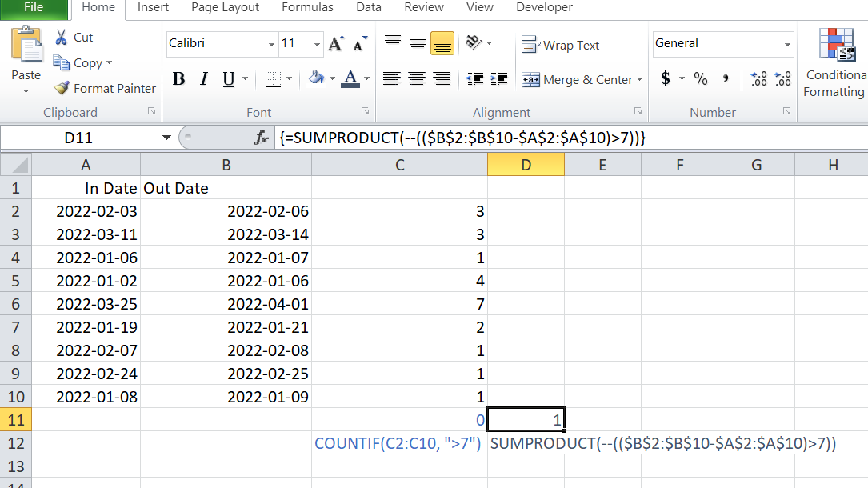Click Increase Decimal icon

click(x=758, y=78)
